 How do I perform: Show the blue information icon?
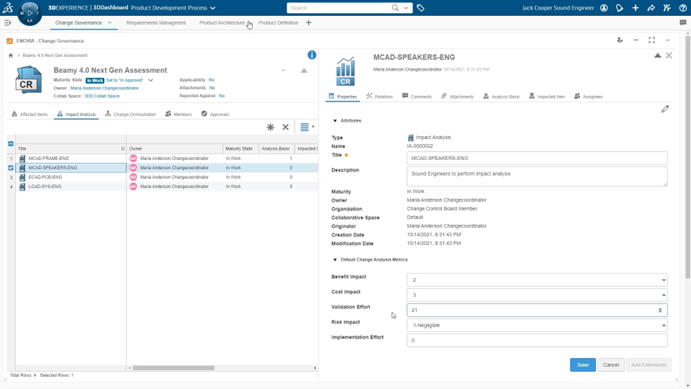click(x=312, y=55)
